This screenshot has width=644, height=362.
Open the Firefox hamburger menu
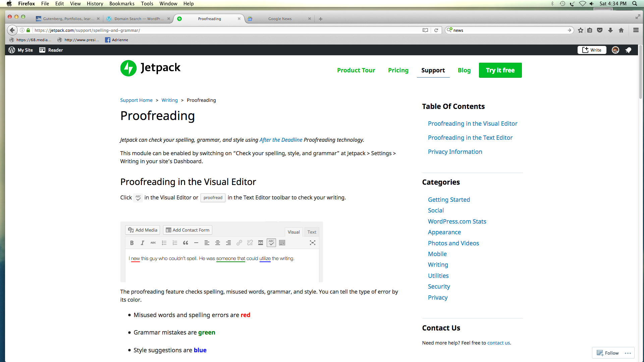point(636,30)
